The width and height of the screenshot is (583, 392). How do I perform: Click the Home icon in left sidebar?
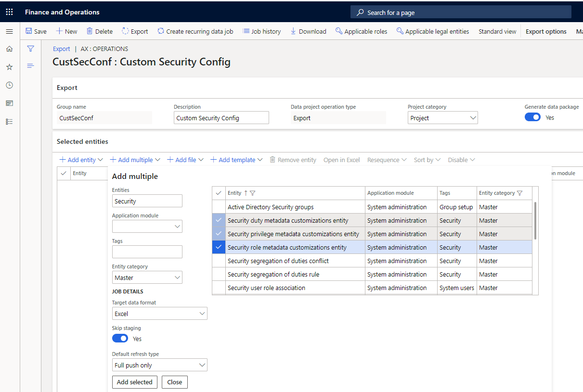coord(9,49)
